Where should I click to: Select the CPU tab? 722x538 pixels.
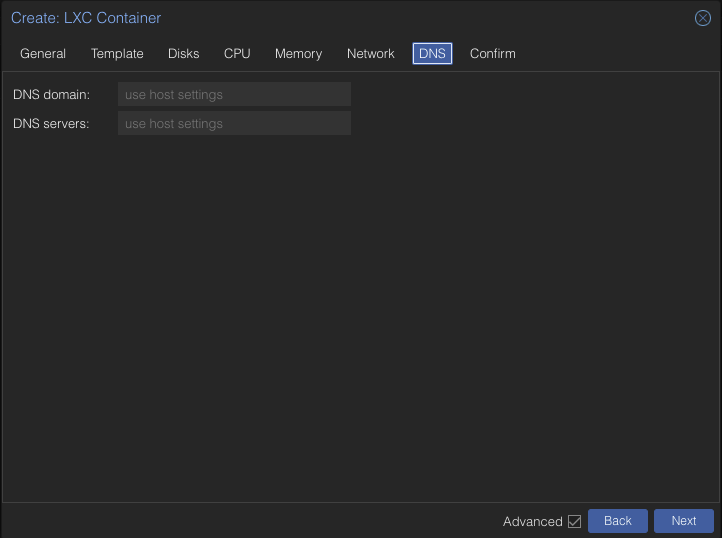237,54
